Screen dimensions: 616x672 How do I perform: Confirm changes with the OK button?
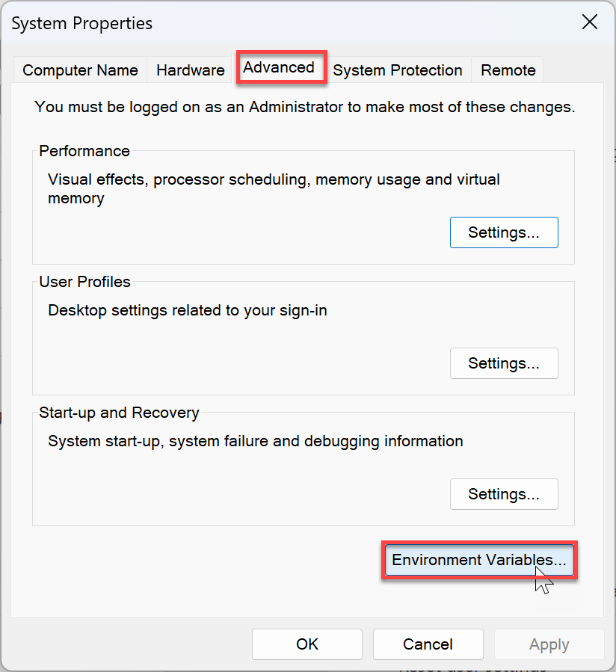307,644
